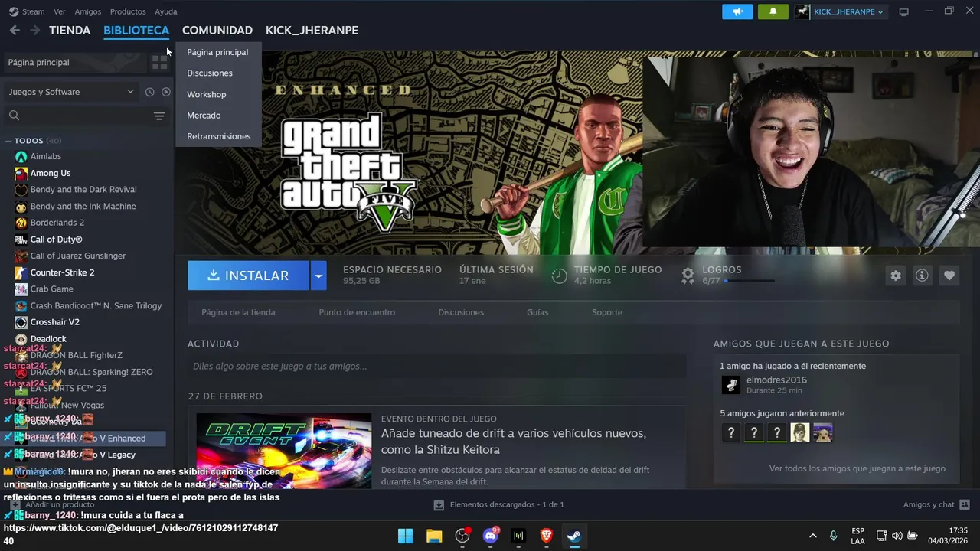Open Drift Event news thumbnail

(x=284, y=451)
